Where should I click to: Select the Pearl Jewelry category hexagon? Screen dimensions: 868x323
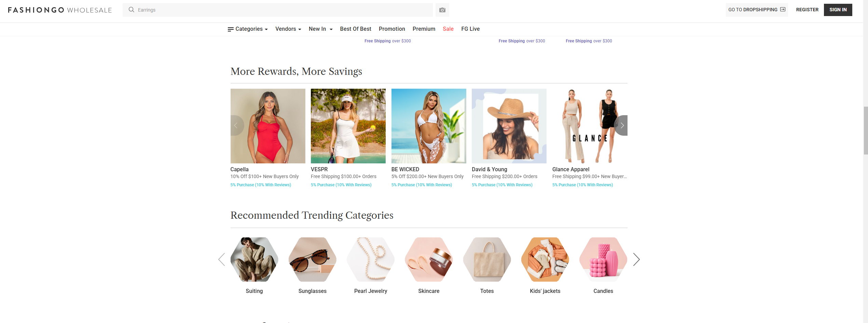371,259
